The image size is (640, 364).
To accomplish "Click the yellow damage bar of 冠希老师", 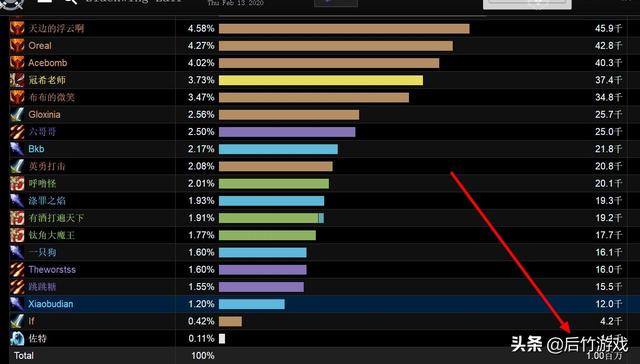I will pos(321,80).
